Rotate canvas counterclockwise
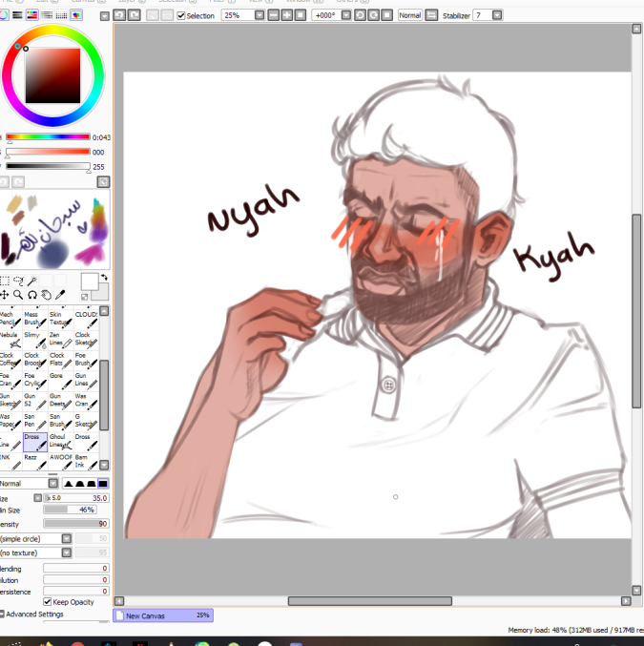The width and height of the screenshot is (644, 646). pyautogui.click(x=360, y=15)
